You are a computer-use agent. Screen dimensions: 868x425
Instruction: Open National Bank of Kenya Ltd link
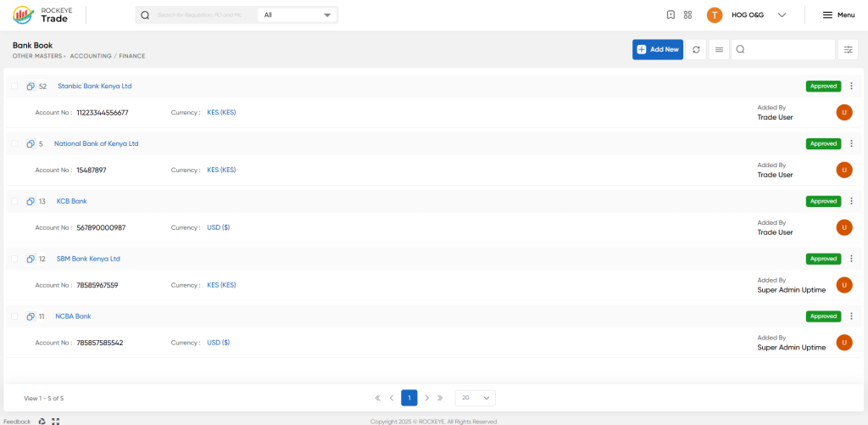[97, 143]
